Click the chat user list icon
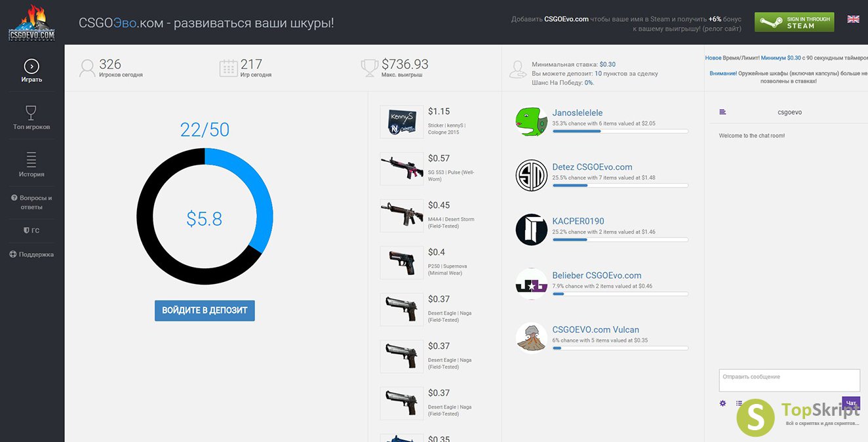The image size is (868, 442). tap(739, 403)
